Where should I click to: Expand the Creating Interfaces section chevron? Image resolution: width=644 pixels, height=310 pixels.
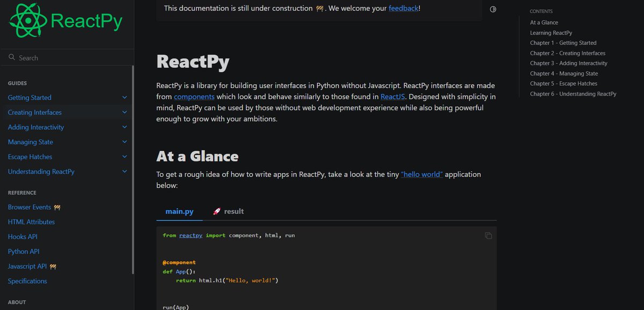pos(125,113)
